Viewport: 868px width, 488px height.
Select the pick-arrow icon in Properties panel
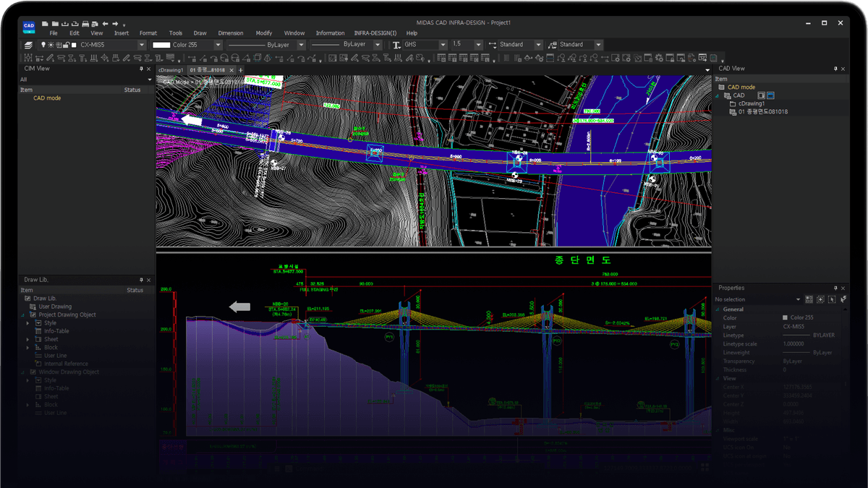(x=833, y=299)
